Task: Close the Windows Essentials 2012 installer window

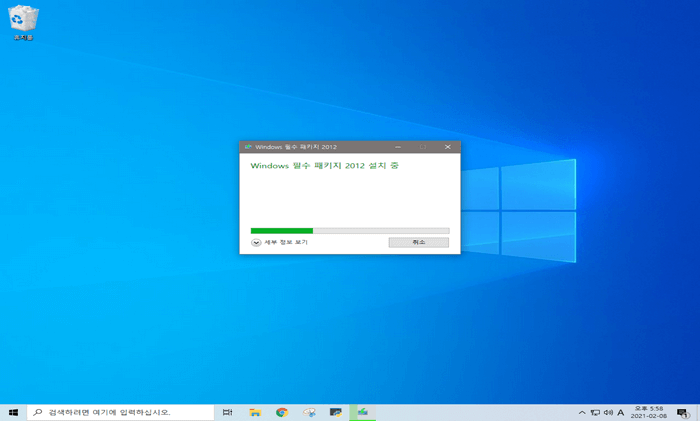Action: [448, 147]
